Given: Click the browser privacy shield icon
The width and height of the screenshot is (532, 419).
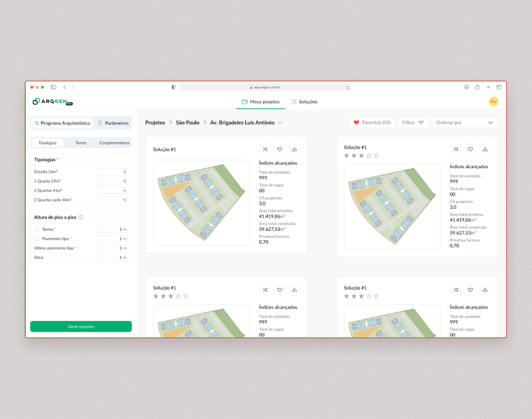Looking at the screenshot, I should tap(173, 87).
